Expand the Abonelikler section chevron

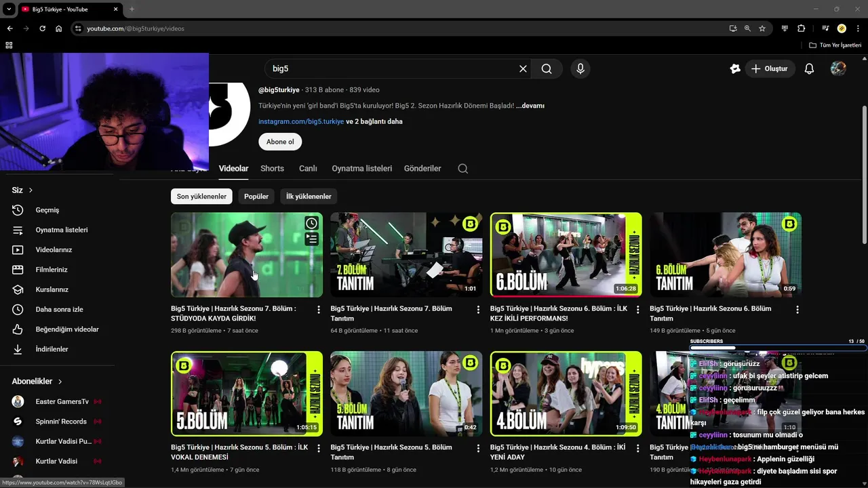pos(60,382)
